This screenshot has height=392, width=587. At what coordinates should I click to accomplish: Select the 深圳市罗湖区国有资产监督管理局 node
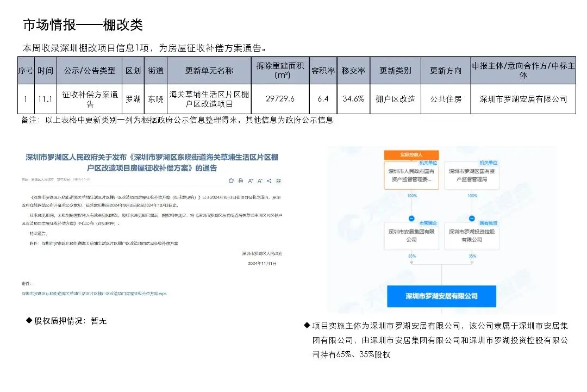tap(472, 175)
